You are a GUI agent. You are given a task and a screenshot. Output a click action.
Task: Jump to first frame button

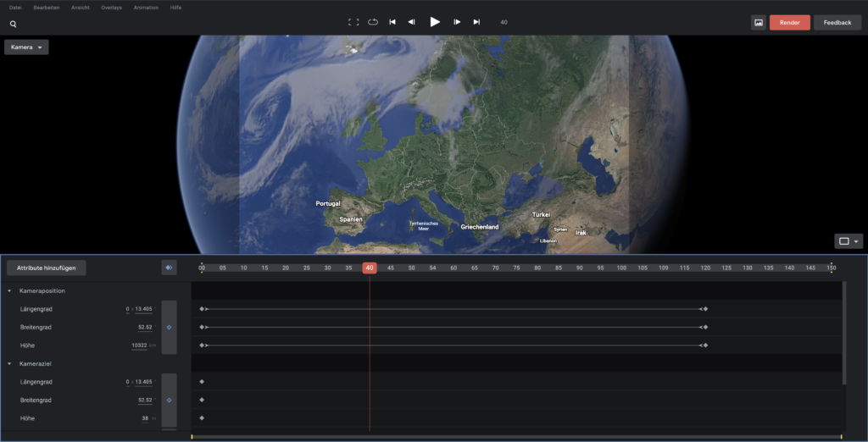click(392, 22)
